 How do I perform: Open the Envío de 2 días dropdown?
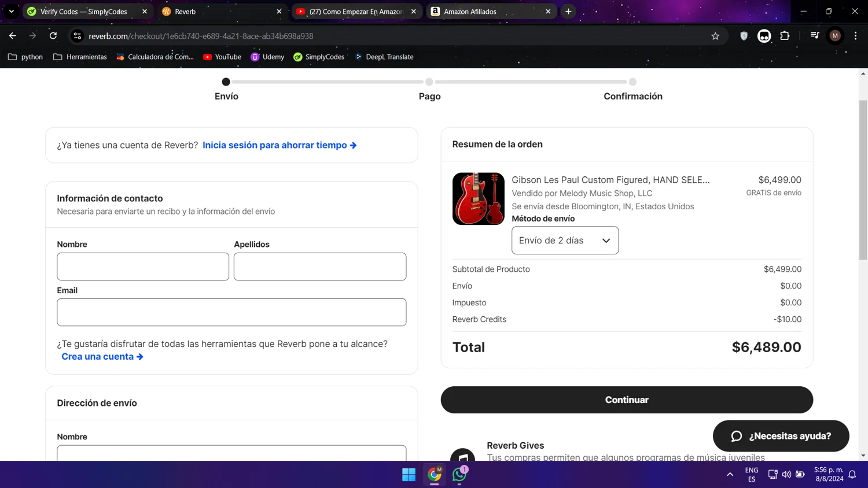565,241
